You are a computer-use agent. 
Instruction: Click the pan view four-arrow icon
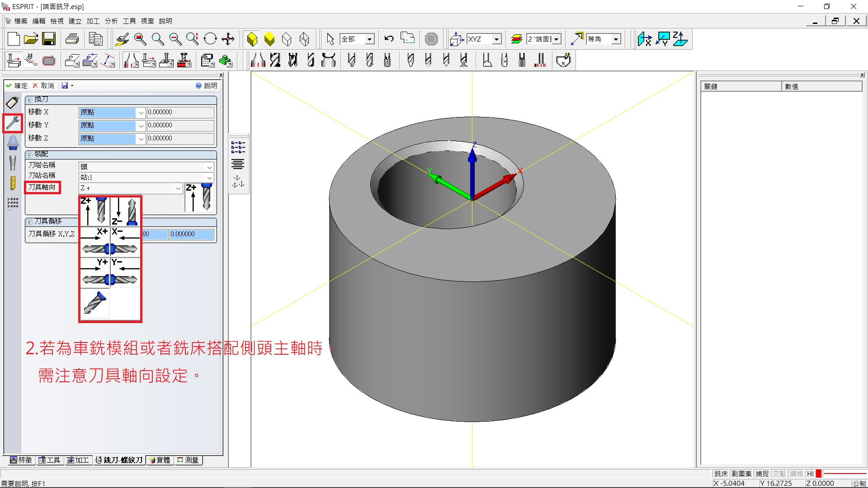(228, 39)
